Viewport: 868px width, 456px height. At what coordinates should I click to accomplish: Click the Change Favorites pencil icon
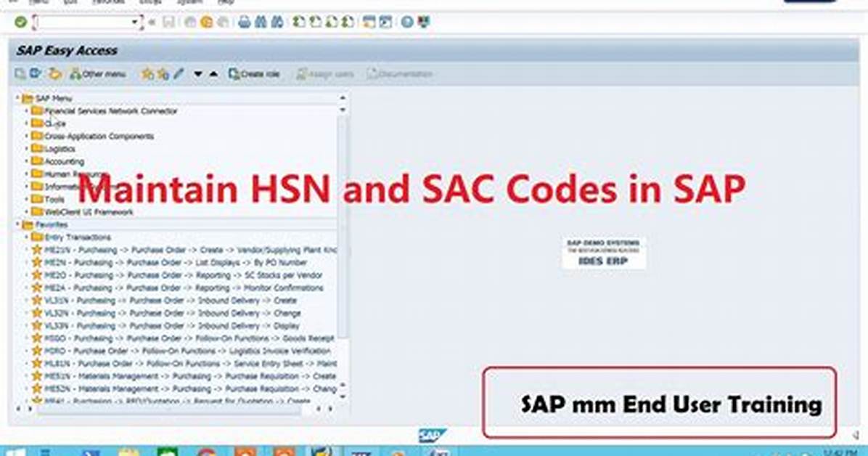179,73
